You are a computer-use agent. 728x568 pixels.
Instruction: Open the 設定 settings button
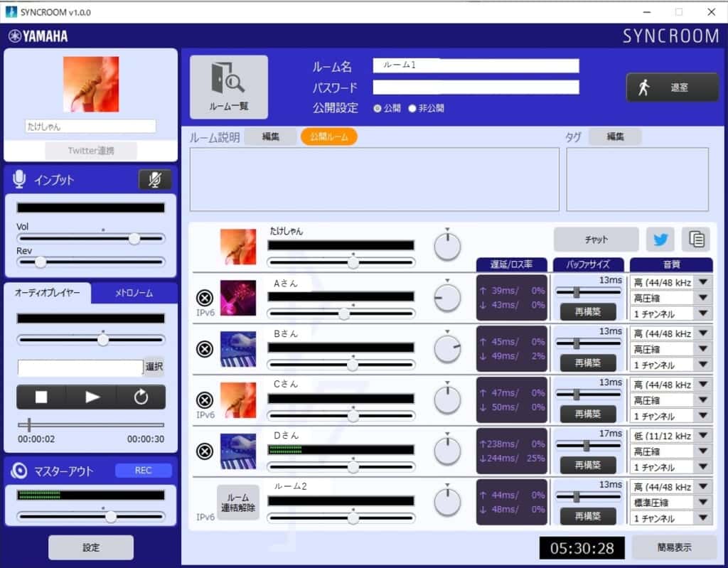[91, 547]
